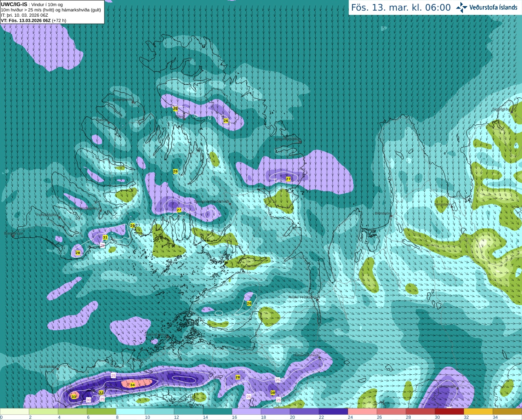Click the yellow 27 marker by Steingrímsfjarðarheiði

(x=179, y=210)
